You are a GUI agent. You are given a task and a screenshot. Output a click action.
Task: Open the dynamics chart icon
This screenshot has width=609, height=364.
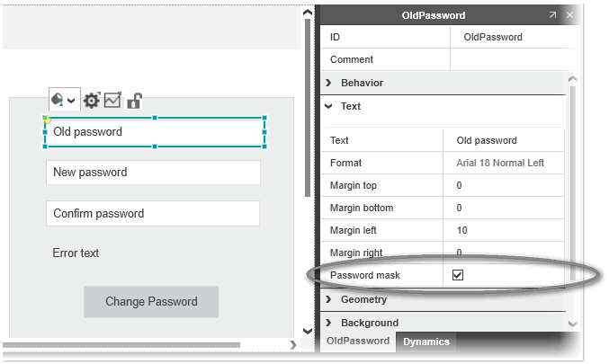pos(112,101)
